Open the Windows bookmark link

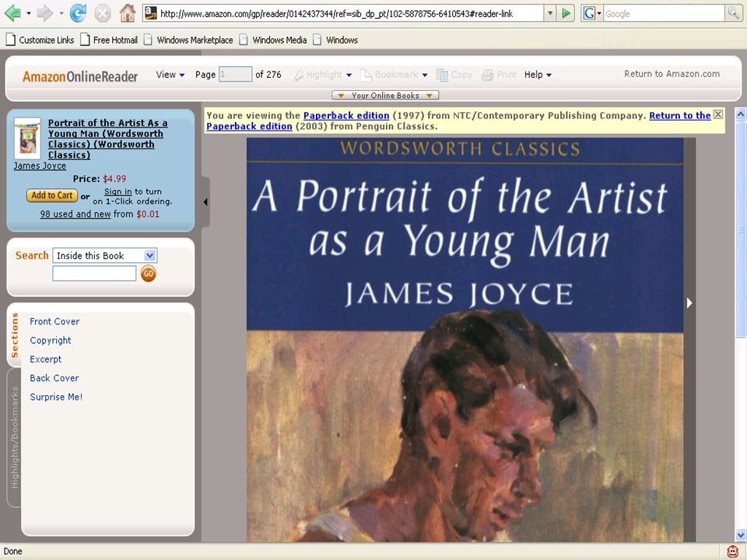[x=335, y=40]
